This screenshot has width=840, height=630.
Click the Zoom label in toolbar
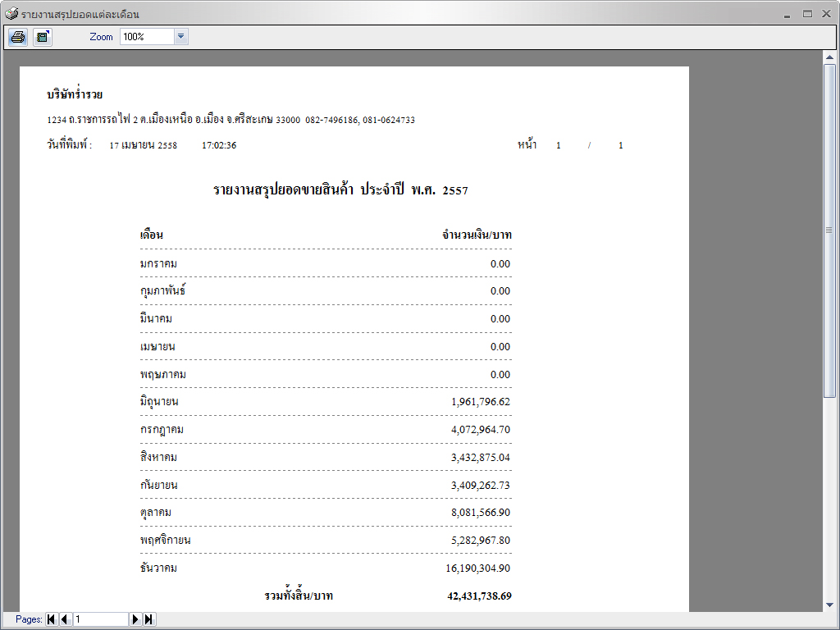(x=101, y=36)
